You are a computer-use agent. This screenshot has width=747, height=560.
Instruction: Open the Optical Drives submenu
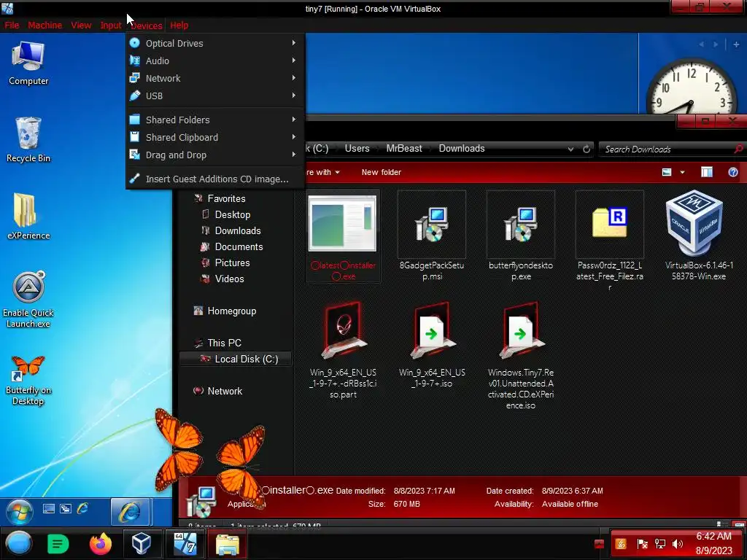pos(215,43)
